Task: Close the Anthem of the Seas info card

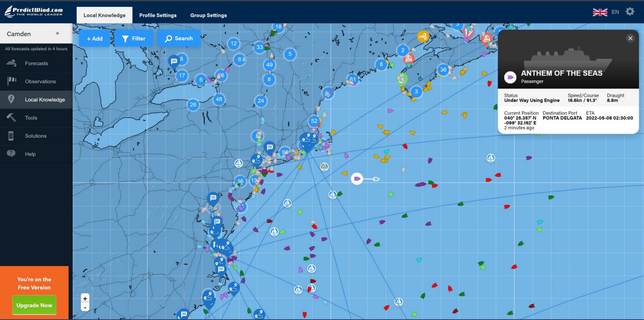Action: click(x=630, y=38)
